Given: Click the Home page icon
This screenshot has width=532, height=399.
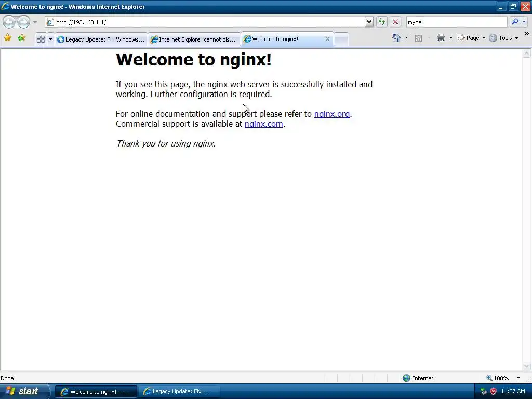Looking at the screenshot, I should point(396,38).
